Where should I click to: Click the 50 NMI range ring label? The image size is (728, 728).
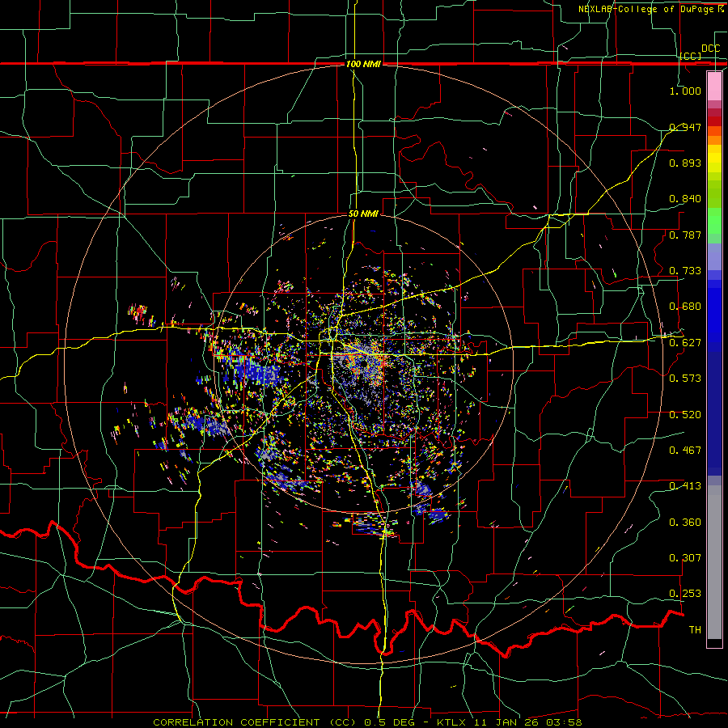pos(363,214)
